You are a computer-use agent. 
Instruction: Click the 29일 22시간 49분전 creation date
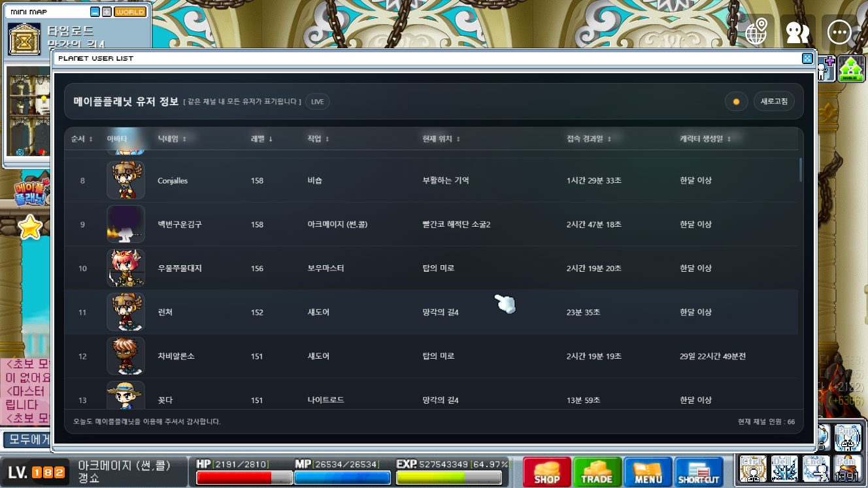coord(712,356)
